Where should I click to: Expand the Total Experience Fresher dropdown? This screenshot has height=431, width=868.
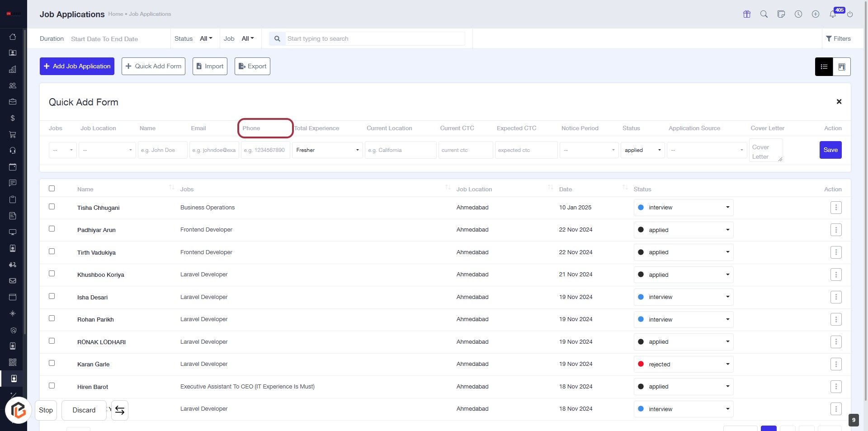327,150
